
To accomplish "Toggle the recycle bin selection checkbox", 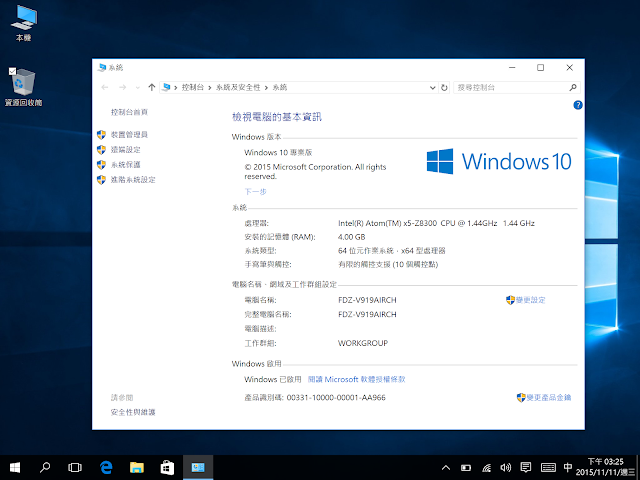I will coord(13,71).
